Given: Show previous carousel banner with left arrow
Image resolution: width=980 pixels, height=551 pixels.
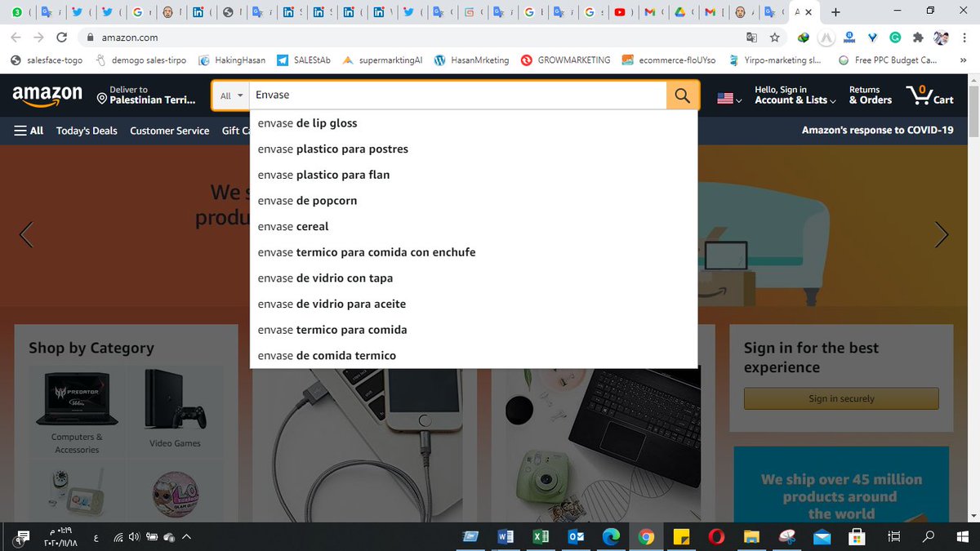Looking at the screenshot, I should 25,235.
